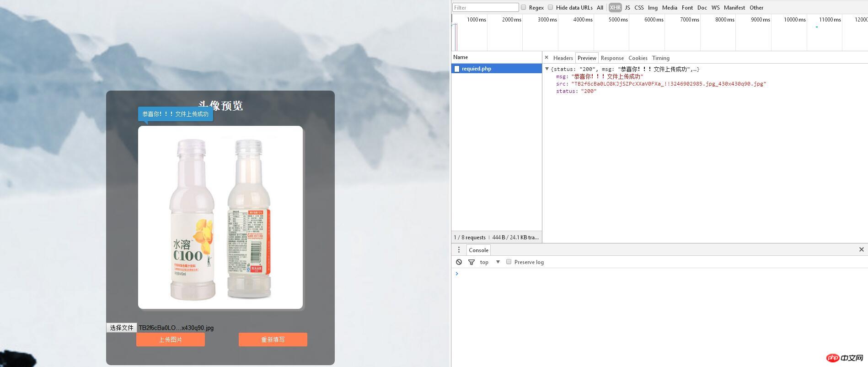Click the 11000 ms timeline marker

(830, 20)
